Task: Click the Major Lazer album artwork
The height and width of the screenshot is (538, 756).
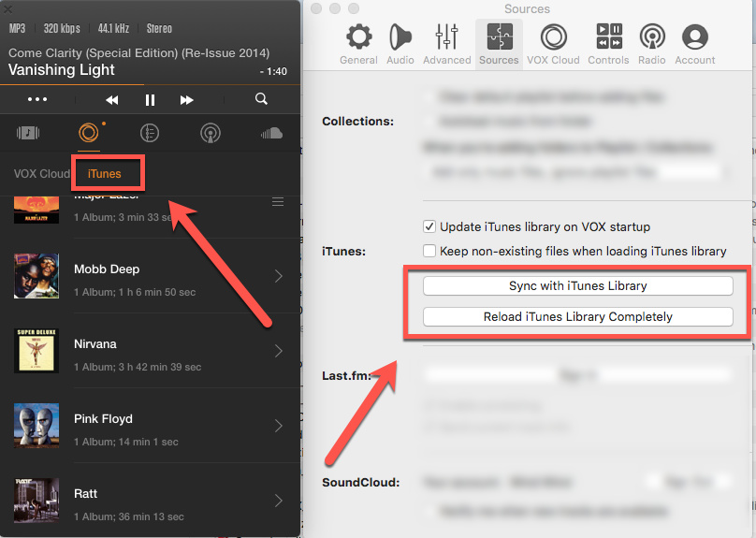Action: [36, 210]
